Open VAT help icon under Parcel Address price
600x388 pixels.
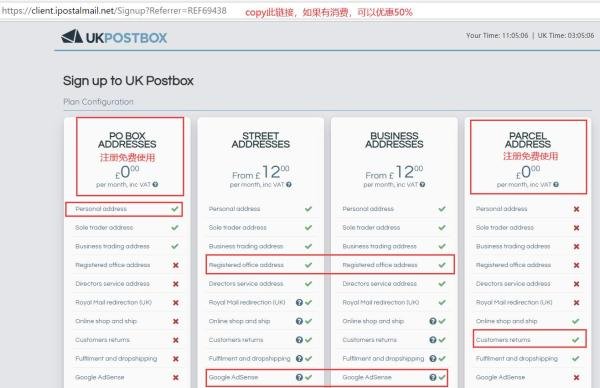pyautogui.click(x=556, y=184)
